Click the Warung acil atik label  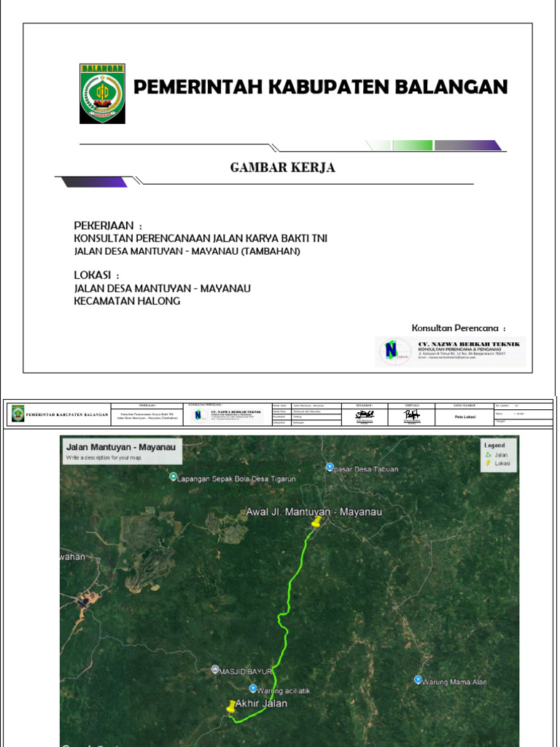click(284, 690)
